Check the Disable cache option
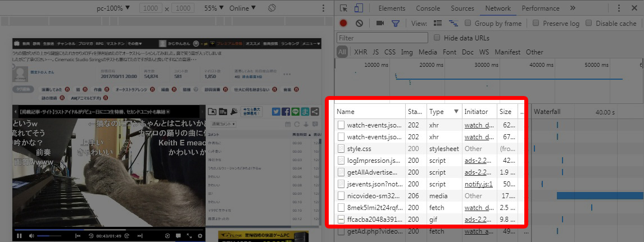This screenshot has height=242, width=644. point(589,24)
